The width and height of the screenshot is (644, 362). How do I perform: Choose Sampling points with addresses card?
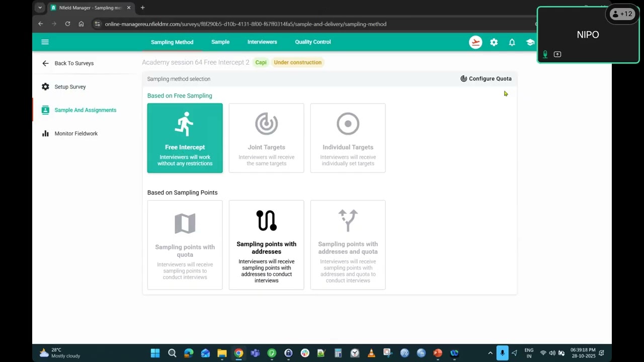(266, 245)
